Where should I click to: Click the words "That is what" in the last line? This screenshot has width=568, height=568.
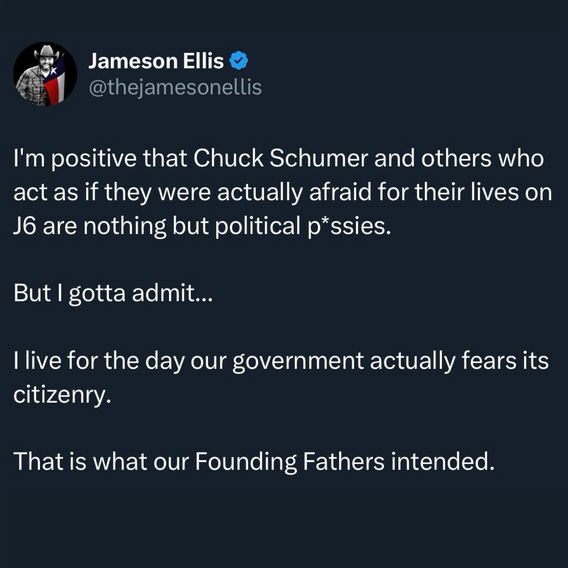(80, 462)
